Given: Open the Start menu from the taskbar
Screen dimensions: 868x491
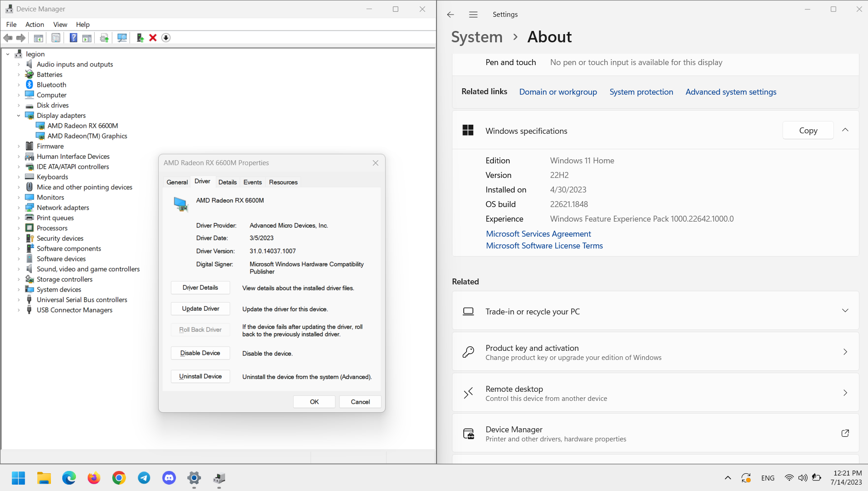Looking at the screenshot, I should (x=19, y=478).
